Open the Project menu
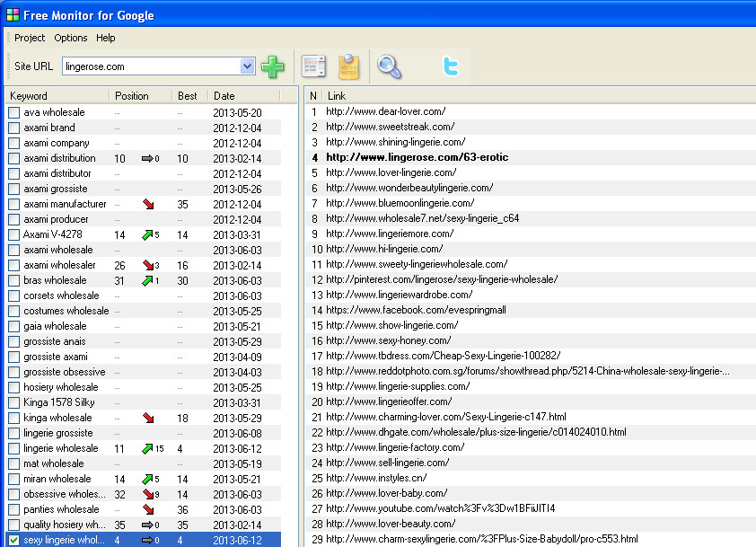Image resolution: width=756 pixels, height=547 pixels. click(x=30, y=38)
